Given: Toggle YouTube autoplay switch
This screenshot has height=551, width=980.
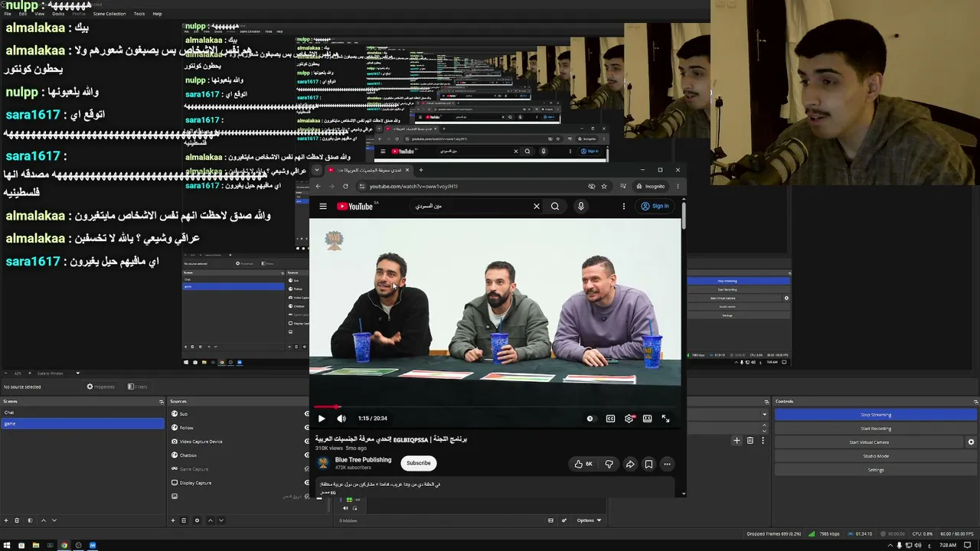Looking at the screenshot, I should coord(590,419).
